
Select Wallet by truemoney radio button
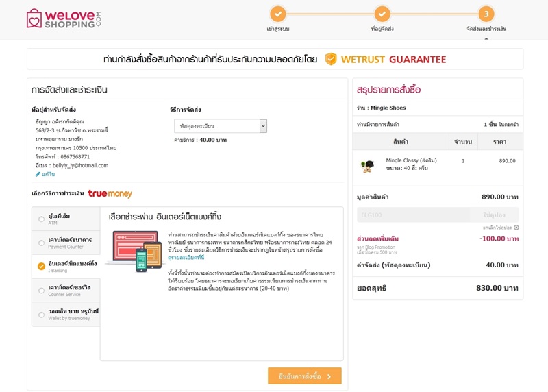coord(41,315)
